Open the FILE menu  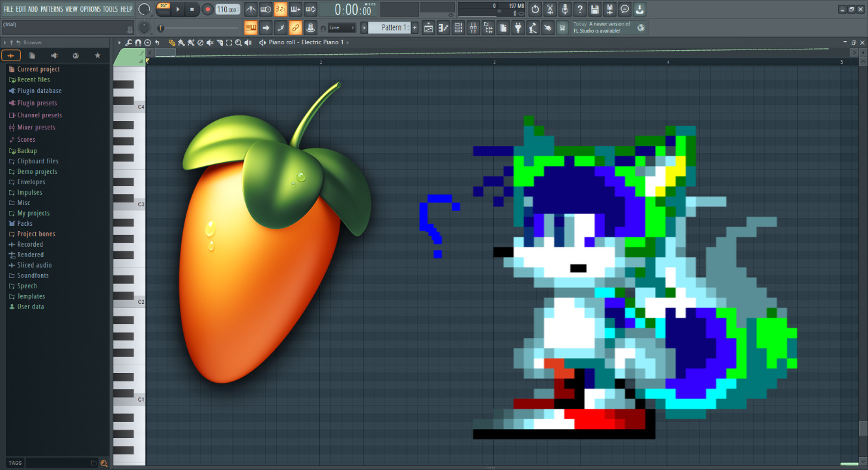point(7,9)
